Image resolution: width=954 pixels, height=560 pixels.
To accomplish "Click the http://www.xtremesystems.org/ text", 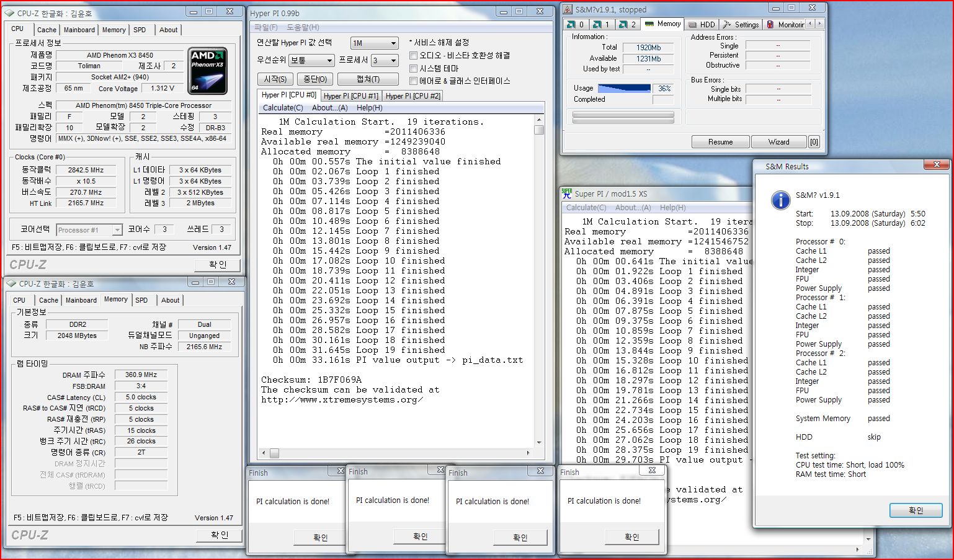I will pos(342,399).
